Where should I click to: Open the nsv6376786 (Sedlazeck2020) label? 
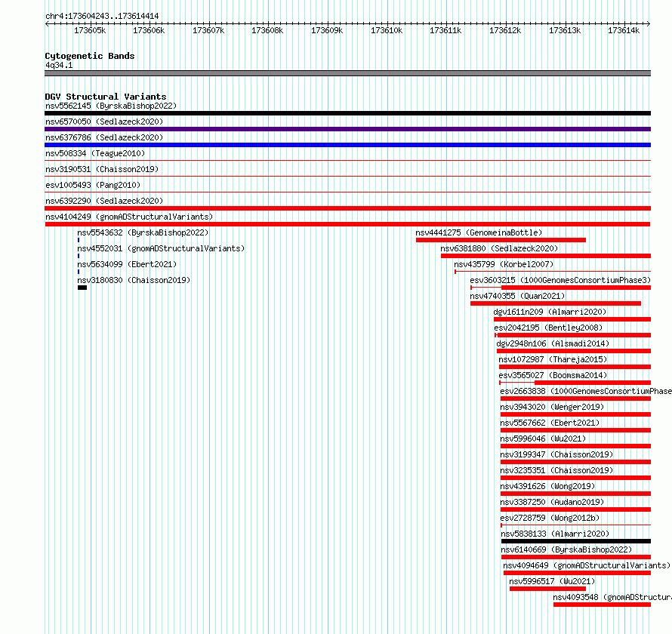(x=104, y=137)
